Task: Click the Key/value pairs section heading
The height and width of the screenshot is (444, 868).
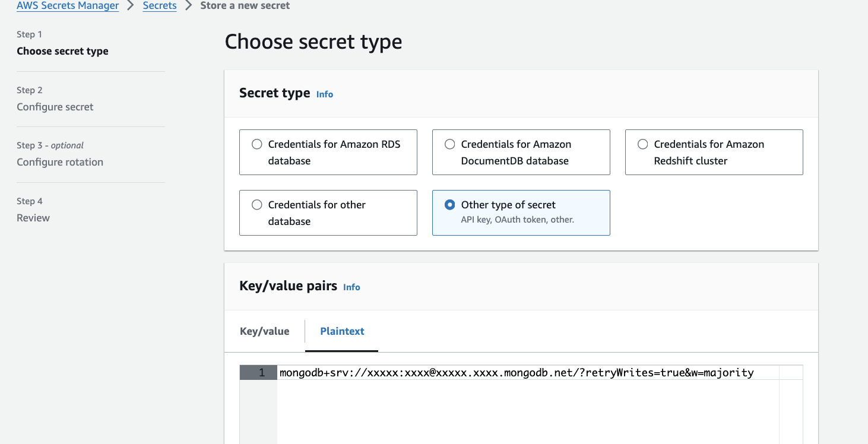Action: pyautogui.click(x=288, y=286)
